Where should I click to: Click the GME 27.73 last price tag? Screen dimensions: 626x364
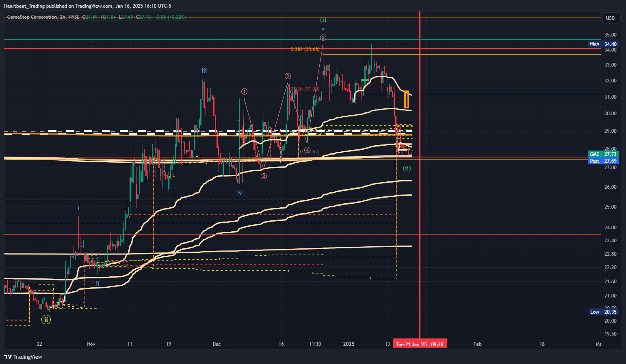(x=603, y=154)
